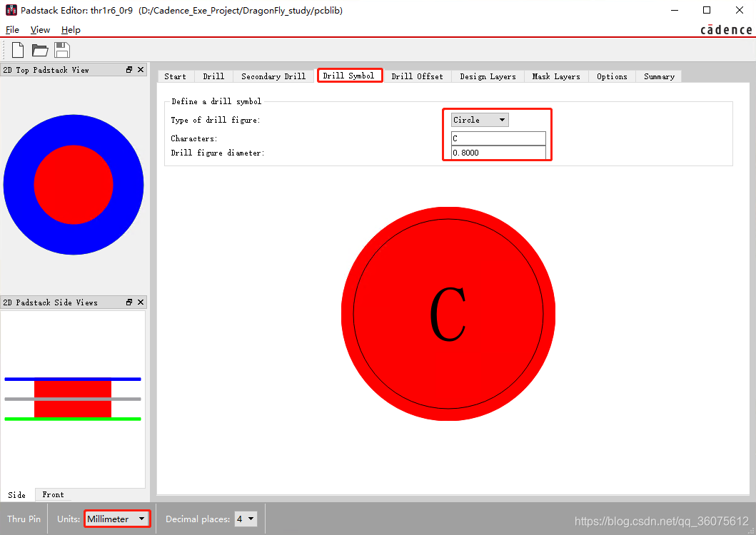Float the 2D Top Padstack View panel
Image resolution: width=756 pixels, height=535 pixels.
129,70
